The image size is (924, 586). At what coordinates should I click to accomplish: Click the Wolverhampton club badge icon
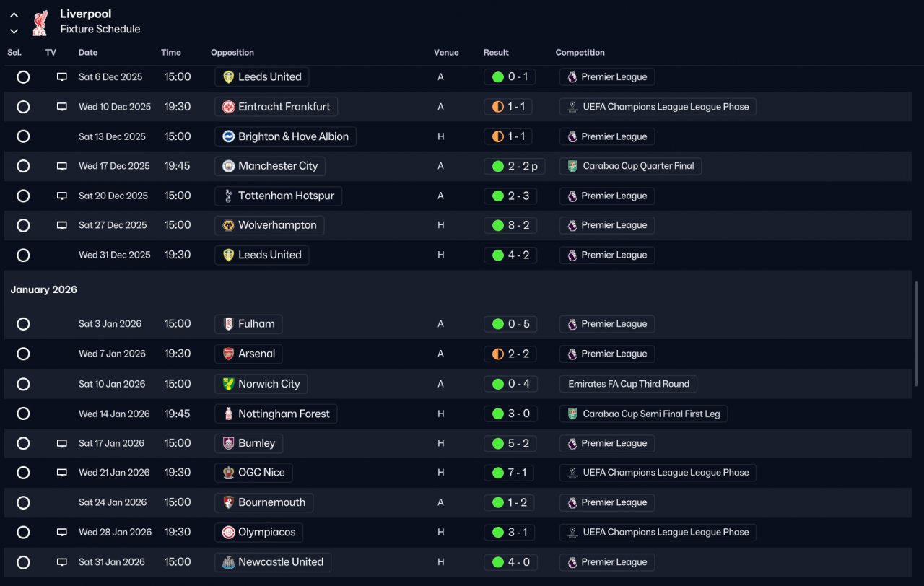coord(228,225)
